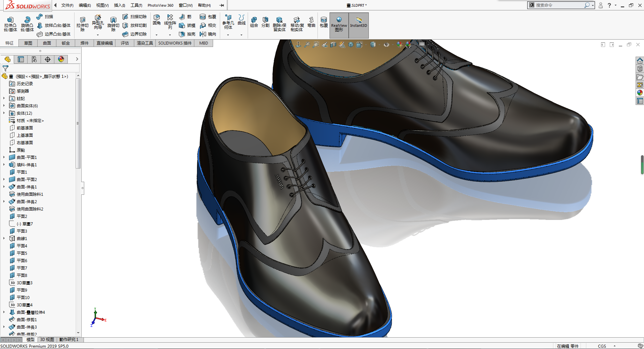Choose the 拔模 draft tool
The width and height of the screenshot is (644, 349).
pyautogui.click(x=187, y=25)
